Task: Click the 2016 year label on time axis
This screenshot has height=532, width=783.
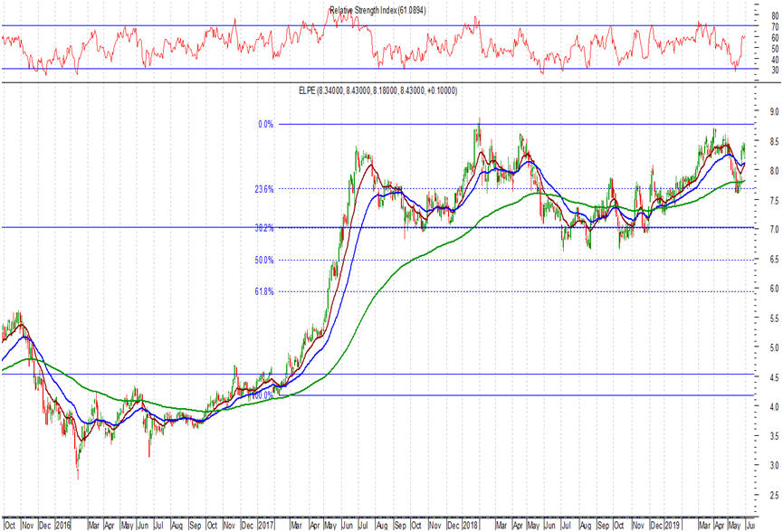Action: pos(63,526)
